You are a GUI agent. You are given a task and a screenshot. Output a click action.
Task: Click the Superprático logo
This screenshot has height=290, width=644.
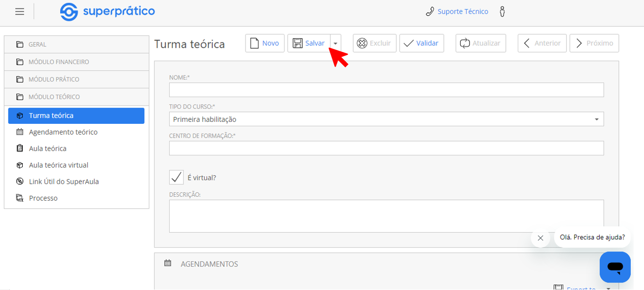[107, 12]
